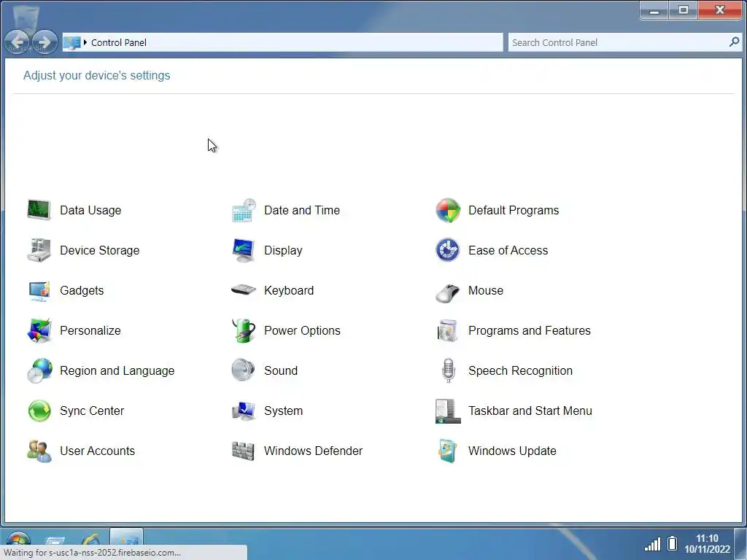
Task: Close the Control Panel window
Action: pos(720,10)
